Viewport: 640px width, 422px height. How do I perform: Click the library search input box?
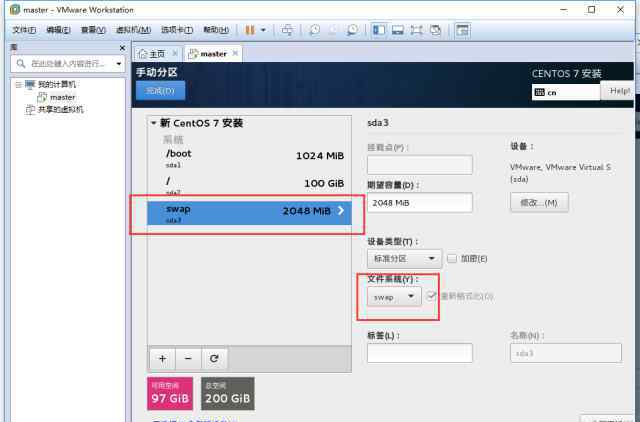pos(69,64)
